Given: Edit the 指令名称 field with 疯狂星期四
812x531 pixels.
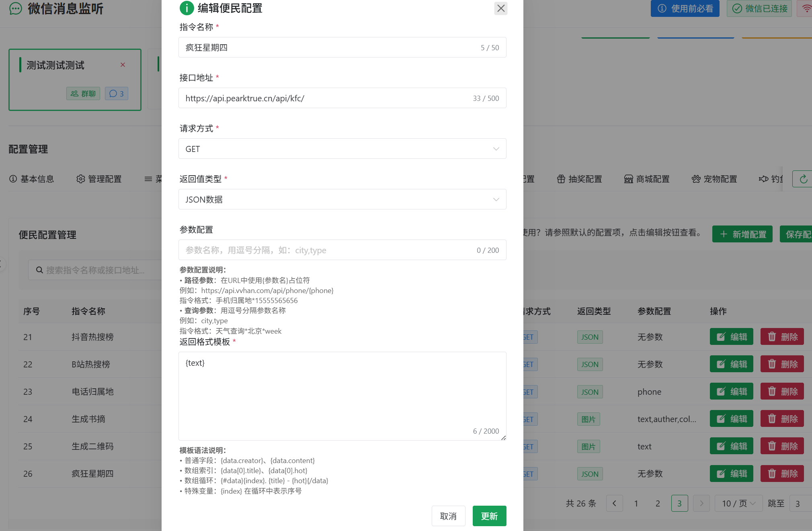Looking at the screenshot, I should pos(342,47).
